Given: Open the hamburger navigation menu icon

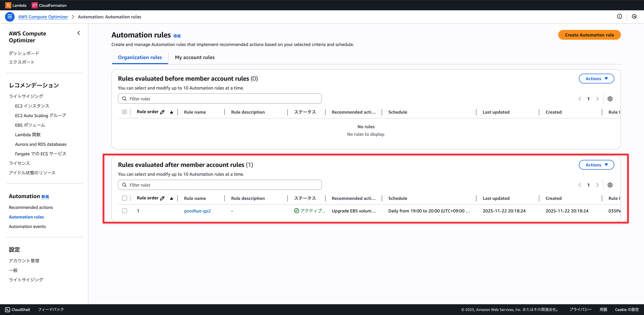Looking at the screenshot, I should tap(10, 17).
